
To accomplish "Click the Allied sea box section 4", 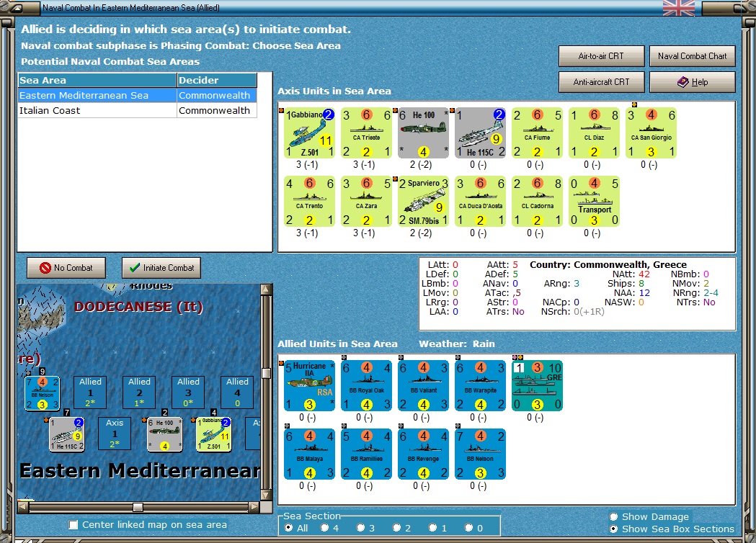I will pyautogui.click(x=237, y=392).
